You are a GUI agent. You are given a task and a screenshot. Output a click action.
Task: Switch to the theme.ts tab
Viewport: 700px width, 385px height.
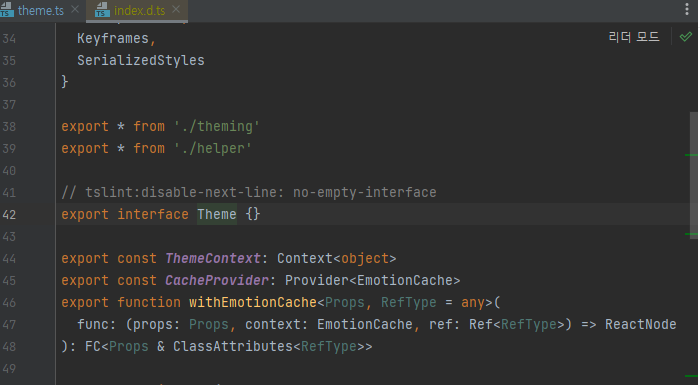(41, 10)
